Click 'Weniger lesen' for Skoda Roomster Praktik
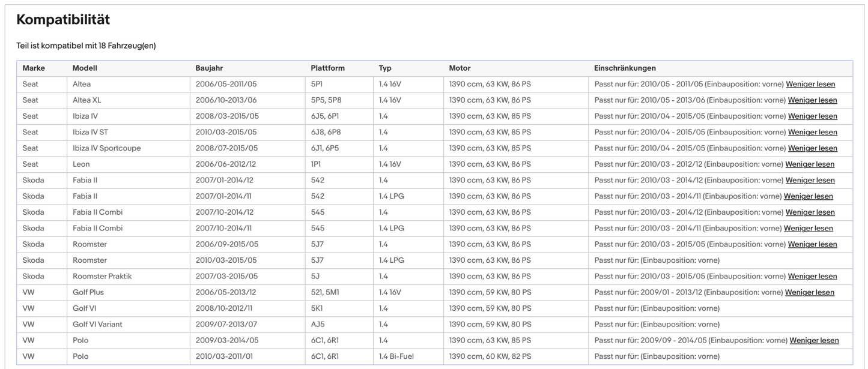The width and height of the screenshot is (868, 369). [x=812, y=277]
